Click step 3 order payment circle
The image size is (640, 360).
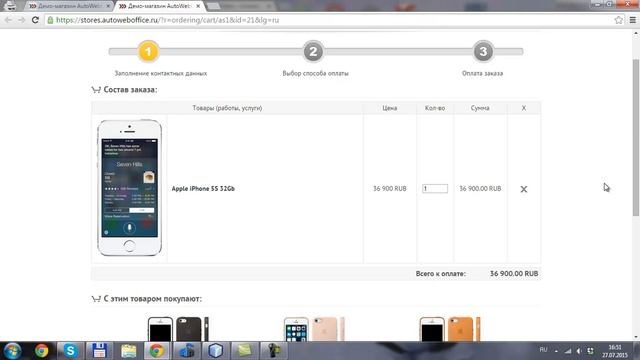click(x=483, y=51)
